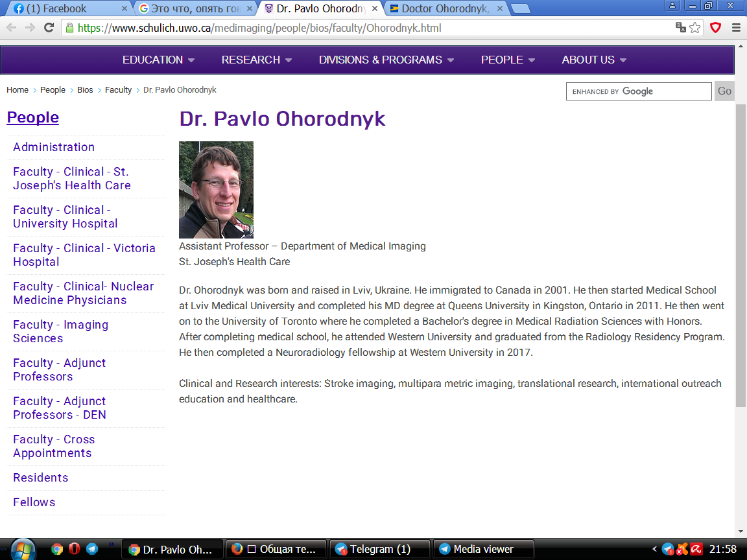Image resolution: width=747 pixels, height=560 pixels.
Task: Click the Google custom search field
Action: [x=638, y=91]
